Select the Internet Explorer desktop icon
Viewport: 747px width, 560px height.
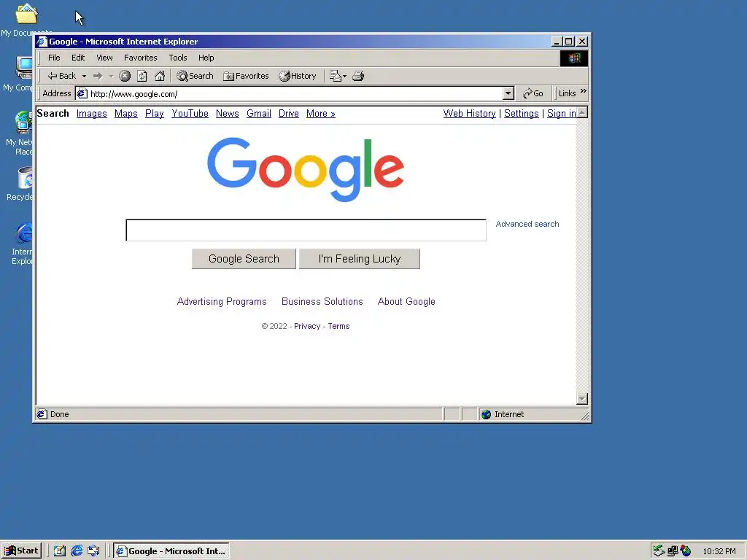[24, 233]
